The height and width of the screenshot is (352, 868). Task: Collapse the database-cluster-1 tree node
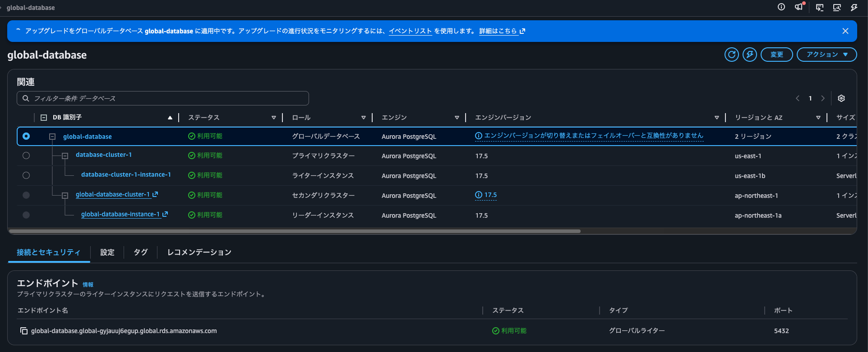click(x=65, y=156)
